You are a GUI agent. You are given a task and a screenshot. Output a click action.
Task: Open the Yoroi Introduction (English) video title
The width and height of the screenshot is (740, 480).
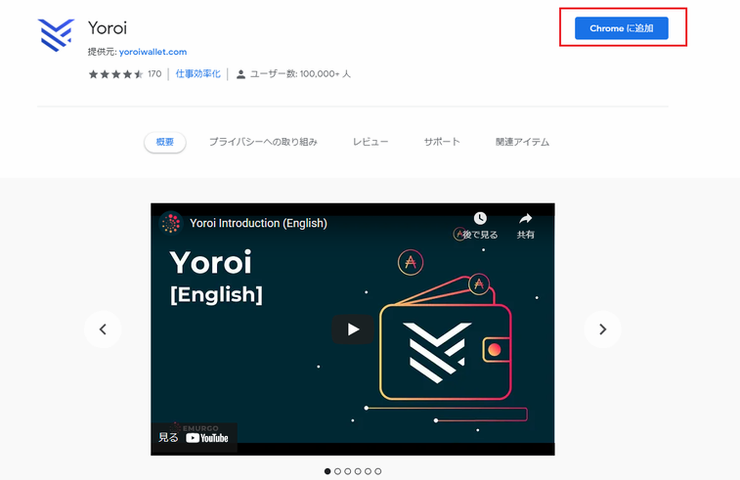(x=258, y=223)
